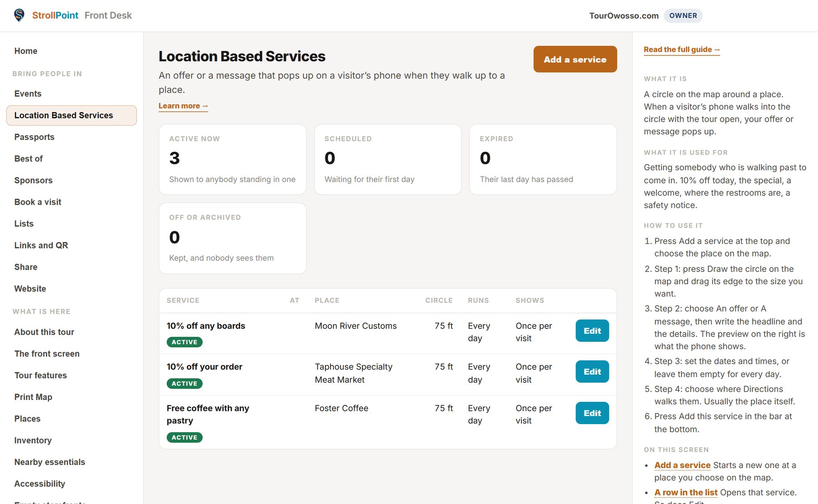818x504 pixels.
Task: Open Website in the sidebar
Action: coord(30,289)
